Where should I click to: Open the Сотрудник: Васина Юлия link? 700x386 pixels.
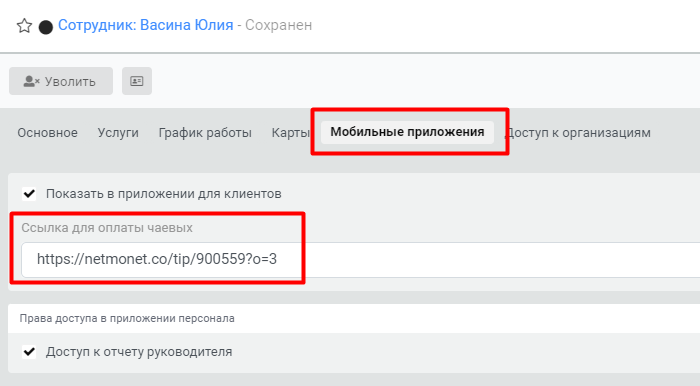(x=146, y=25)
